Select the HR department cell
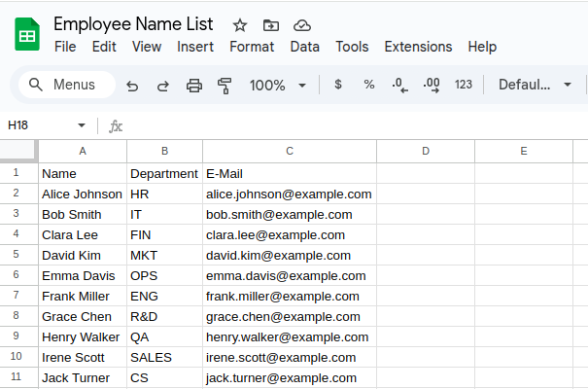This screenshot has width=588, height=389. [x=164, y=194]
